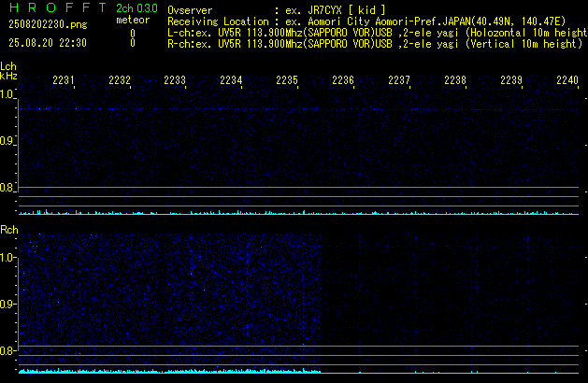Click the Rch channel label
The width and height of the screenshot is (588, 383).
click(9, 230)
